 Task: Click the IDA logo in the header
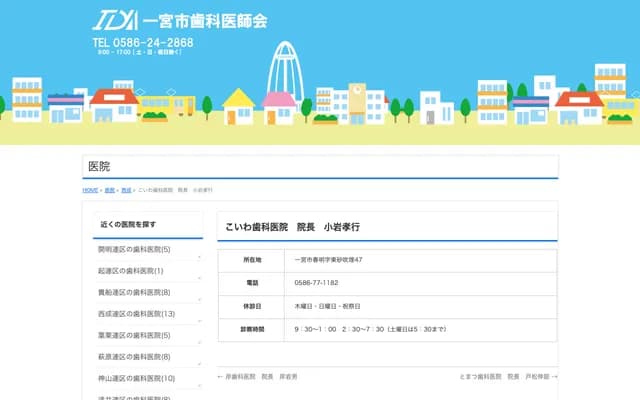coord(115,19)
